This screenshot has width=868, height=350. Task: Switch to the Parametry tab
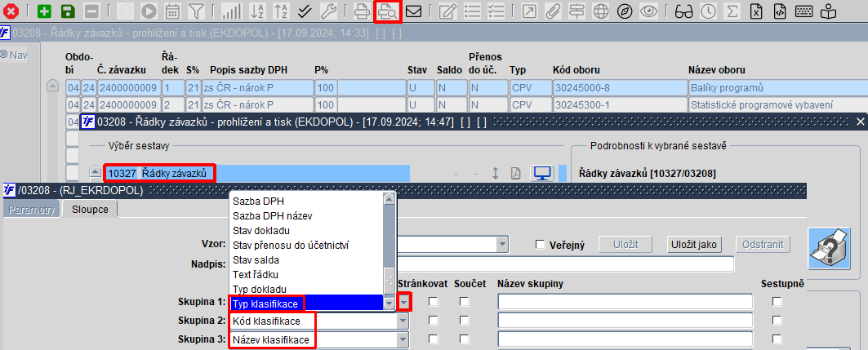point(32,210)
